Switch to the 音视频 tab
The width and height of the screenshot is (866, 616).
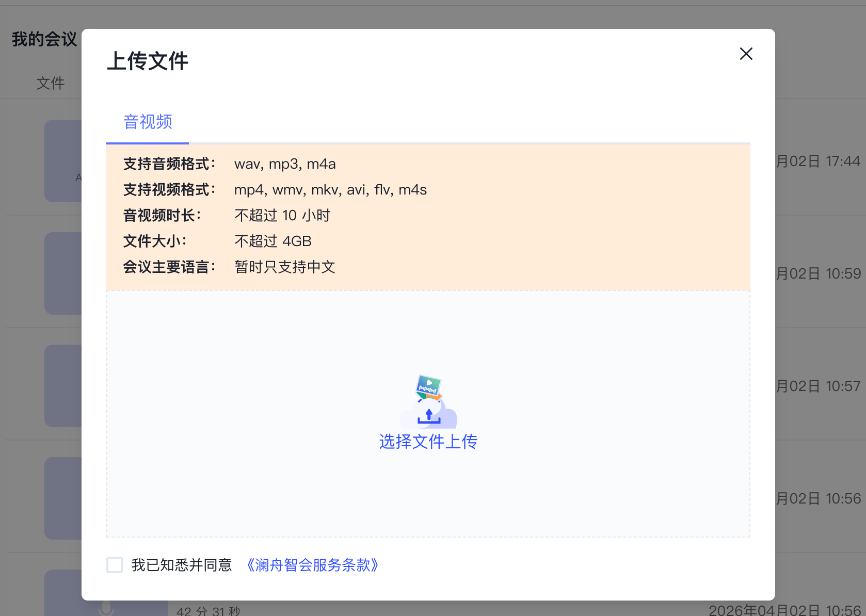148,122
